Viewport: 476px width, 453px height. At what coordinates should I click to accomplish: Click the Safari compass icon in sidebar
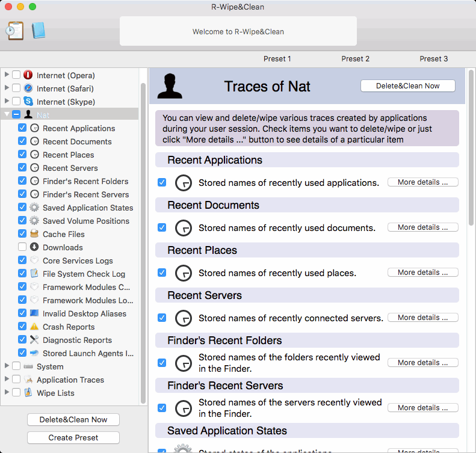tap(28, 88)
